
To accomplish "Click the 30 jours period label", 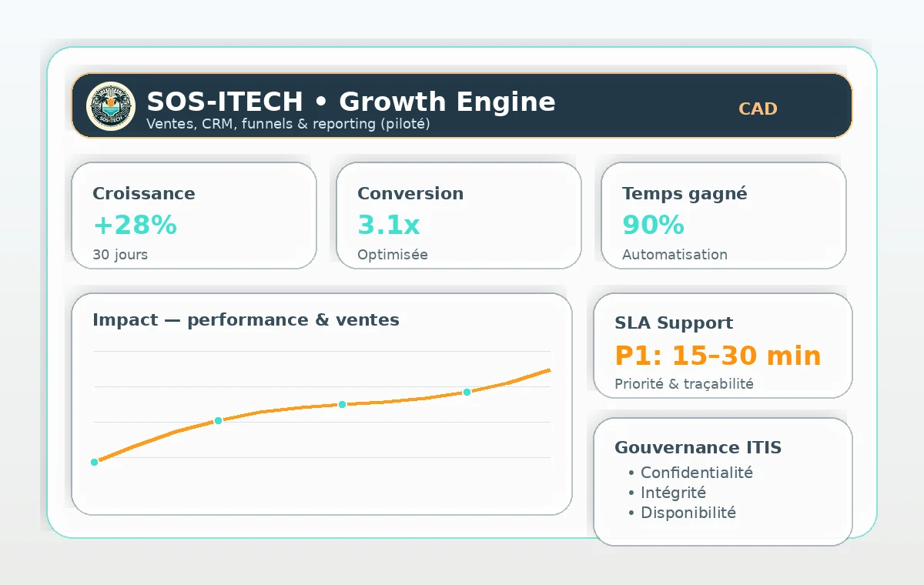I will click(x=120, y=255).
